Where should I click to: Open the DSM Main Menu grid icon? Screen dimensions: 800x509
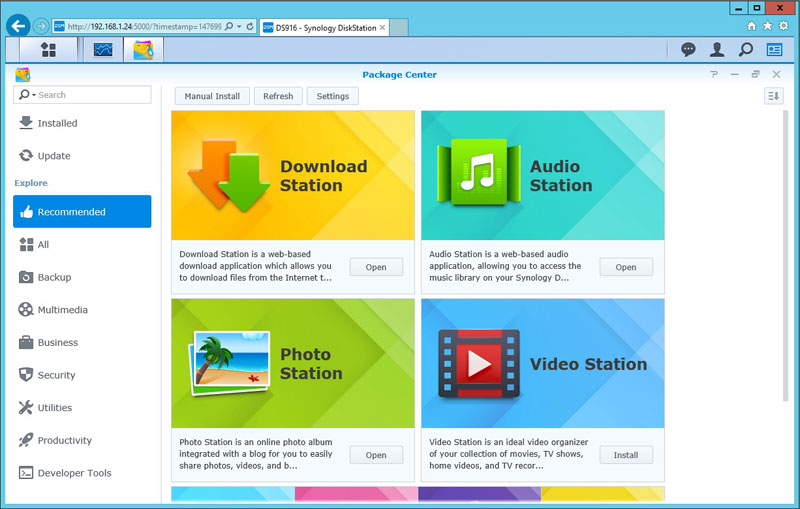click(48, 49)
